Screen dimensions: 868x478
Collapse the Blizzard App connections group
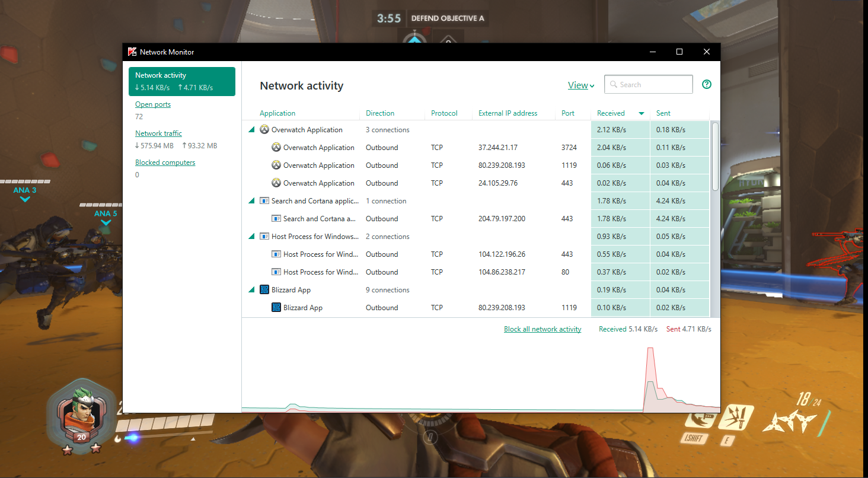point(252,290)
